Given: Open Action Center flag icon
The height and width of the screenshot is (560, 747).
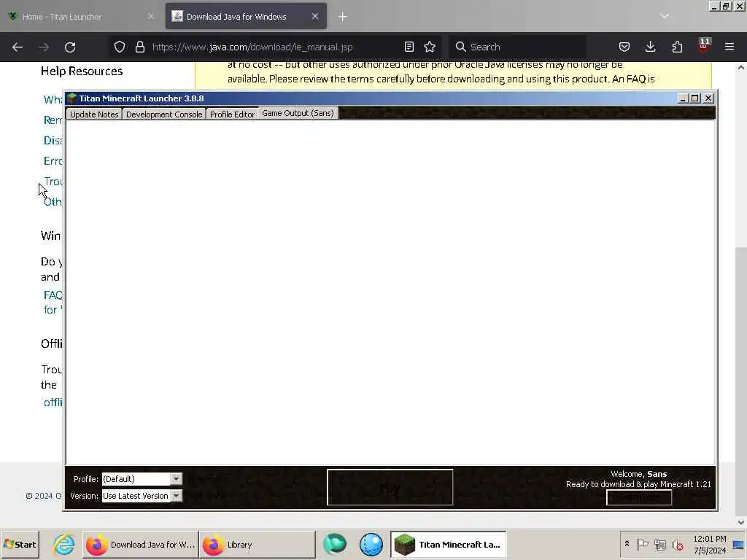Looking at the screenshot, I should (x=642, y=544).
